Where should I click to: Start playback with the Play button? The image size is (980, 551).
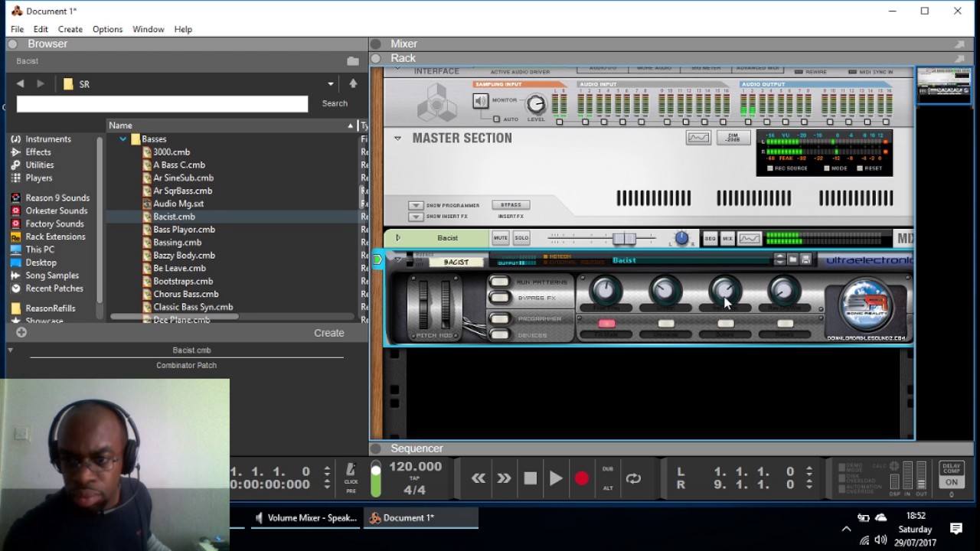556,478
